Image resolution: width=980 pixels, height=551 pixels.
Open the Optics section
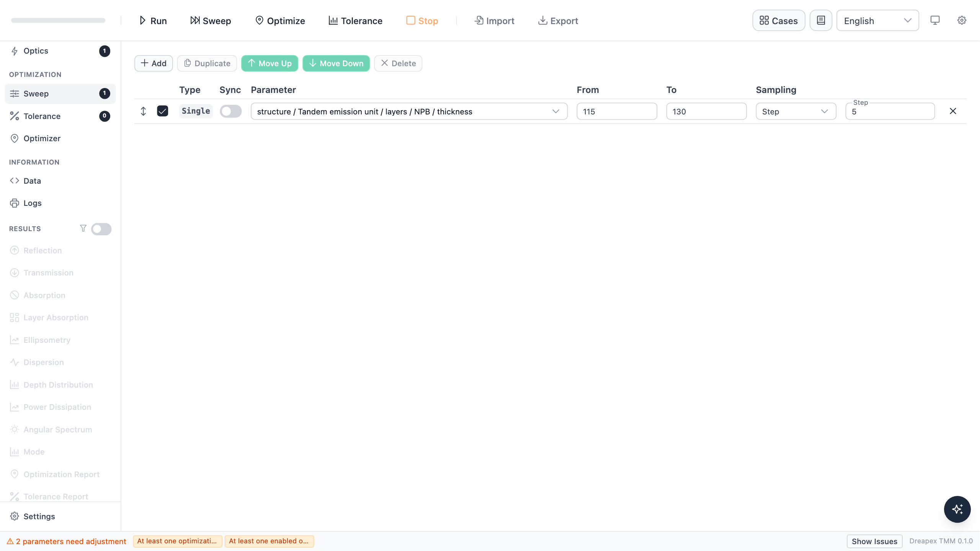coord(60,51)
